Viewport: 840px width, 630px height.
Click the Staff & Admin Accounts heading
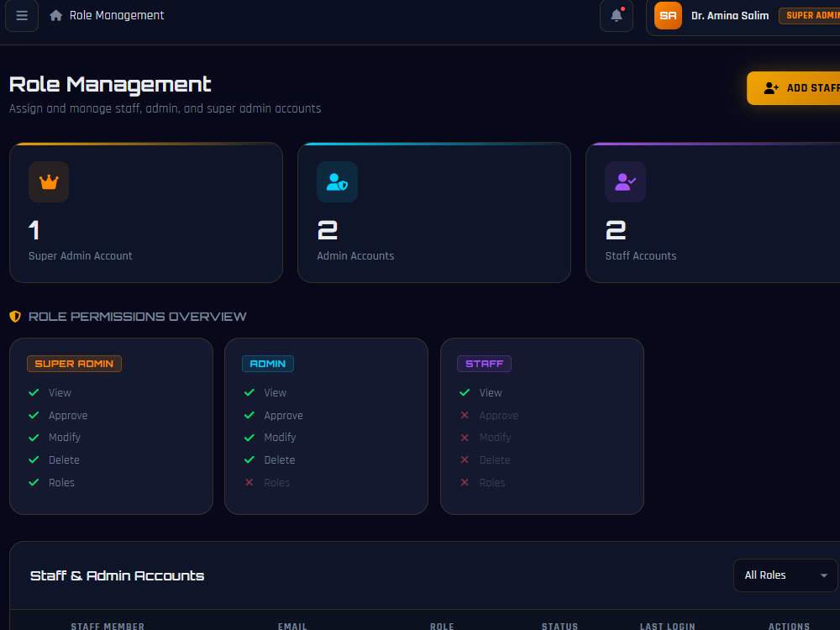coord(118,576)
